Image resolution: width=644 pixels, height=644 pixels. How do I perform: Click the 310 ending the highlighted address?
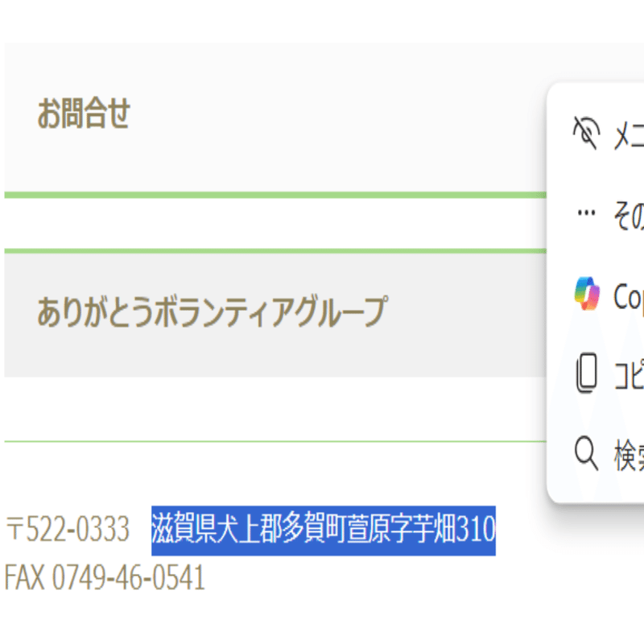pyautogui.click(x=476, y=530)
